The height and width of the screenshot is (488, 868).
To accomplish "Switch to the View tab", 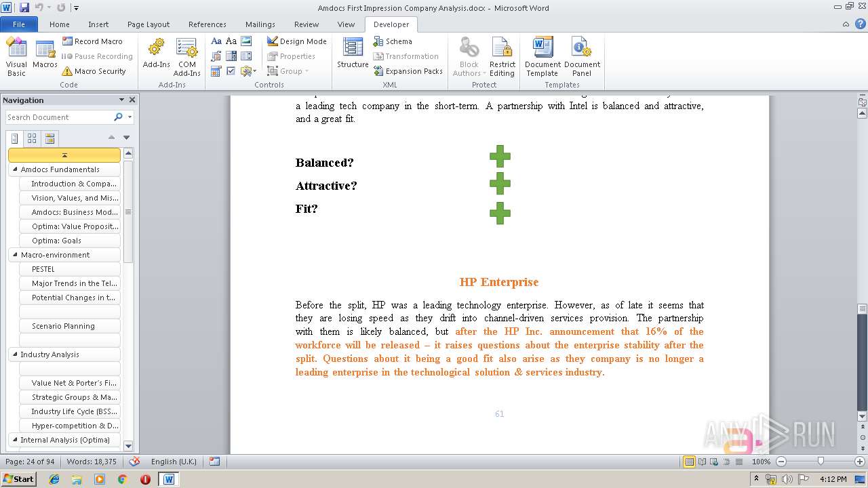I will pyautogui.click(x=346, y=24).
